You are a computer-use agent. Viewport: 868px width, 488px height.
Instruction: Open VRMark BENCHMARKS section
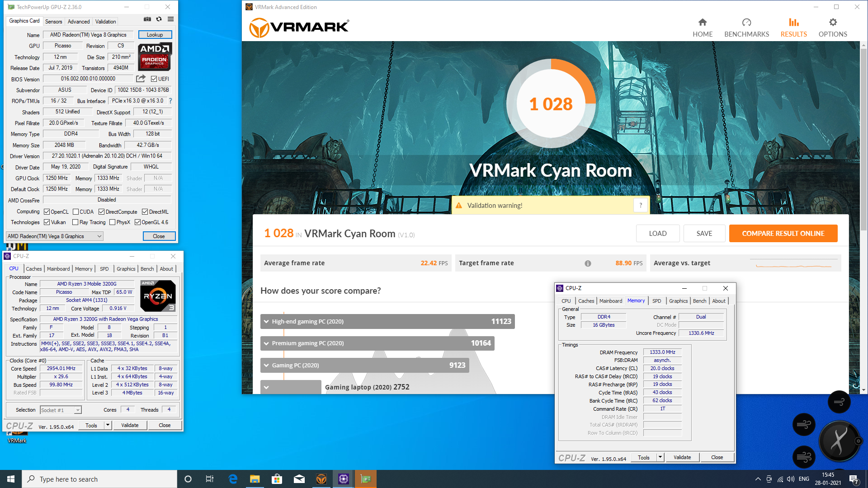(746, 28)
